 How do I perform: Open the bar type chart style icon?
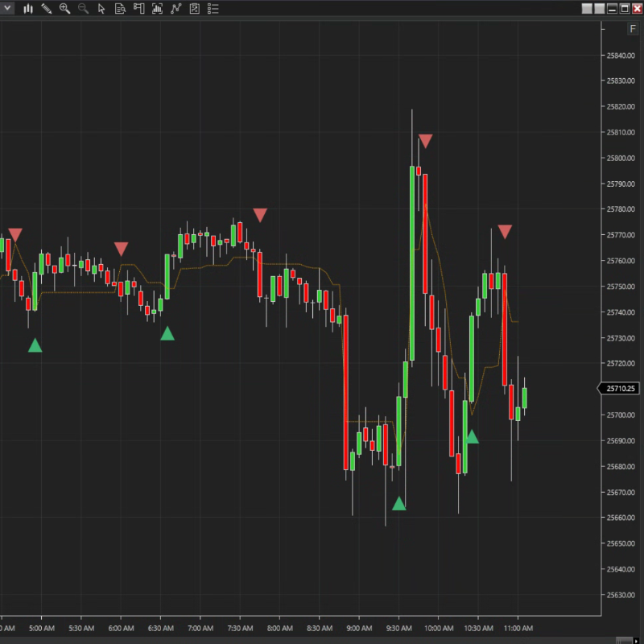(x=28, y=9)
